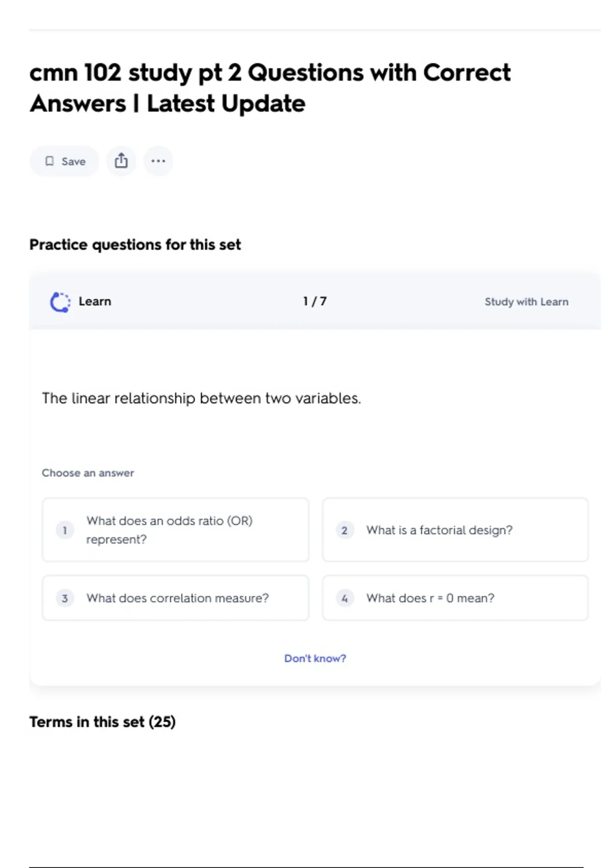Viewport: 613px width, 868px height.
Task: Select 'What does r = 0 mean?' answer text
Action: 430,598
